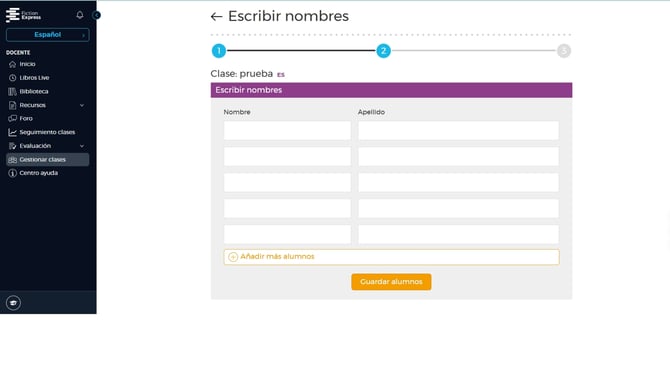
Task: Select Gestionar clases in sidebar
Action: coord(47,159)
